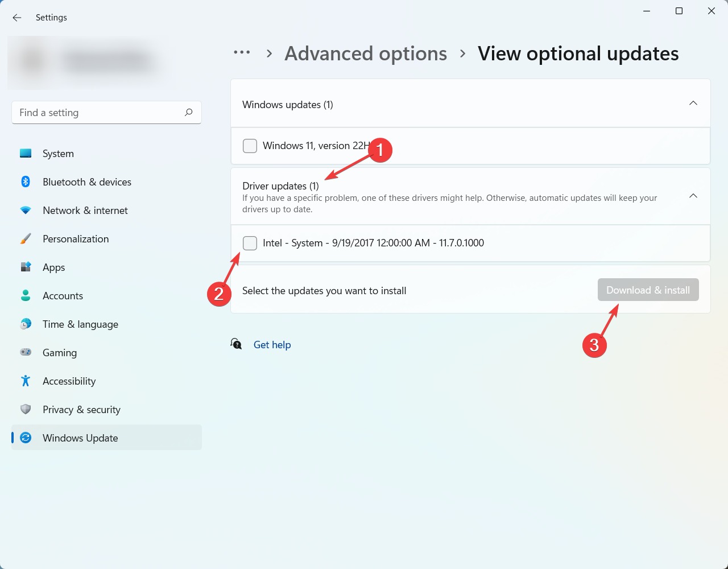Click the Windows updates (1) heading
Image resolution: width=728 pixels, height=569 pixels.
[288, 105]
